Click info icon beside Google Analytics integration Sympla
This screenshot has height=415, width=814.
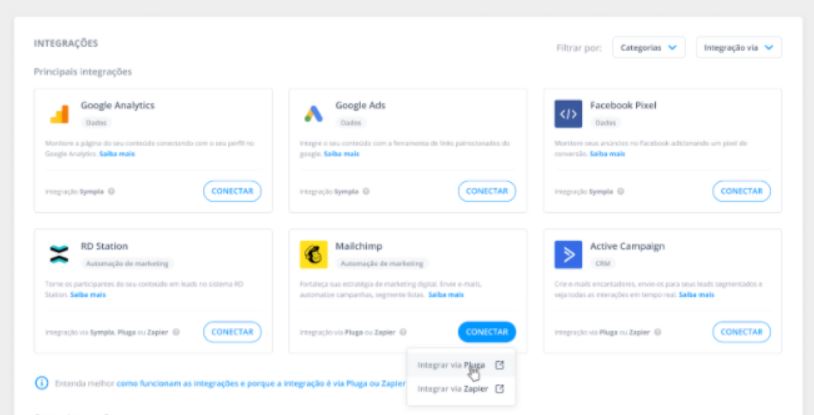coord(112,191)
